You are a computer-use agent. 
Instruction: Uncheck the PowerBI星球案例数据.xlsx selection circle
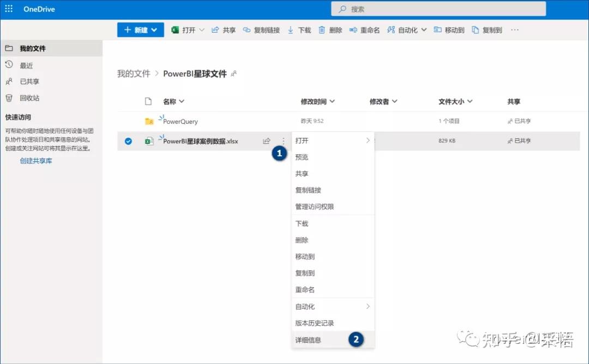[128, 141]
